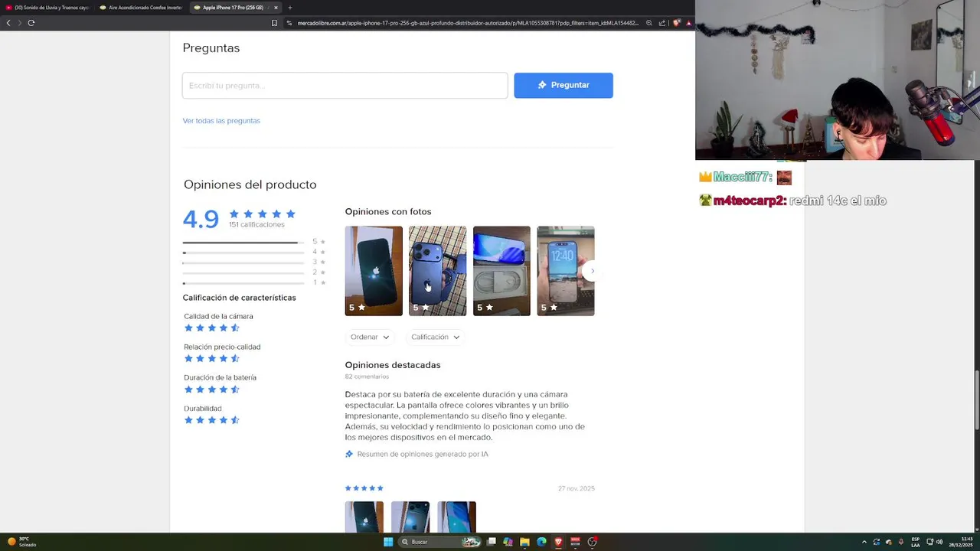Viewport: 980px width, 551px height.
Task: Reload the page with the refresh icon
Action: [31, 23]
